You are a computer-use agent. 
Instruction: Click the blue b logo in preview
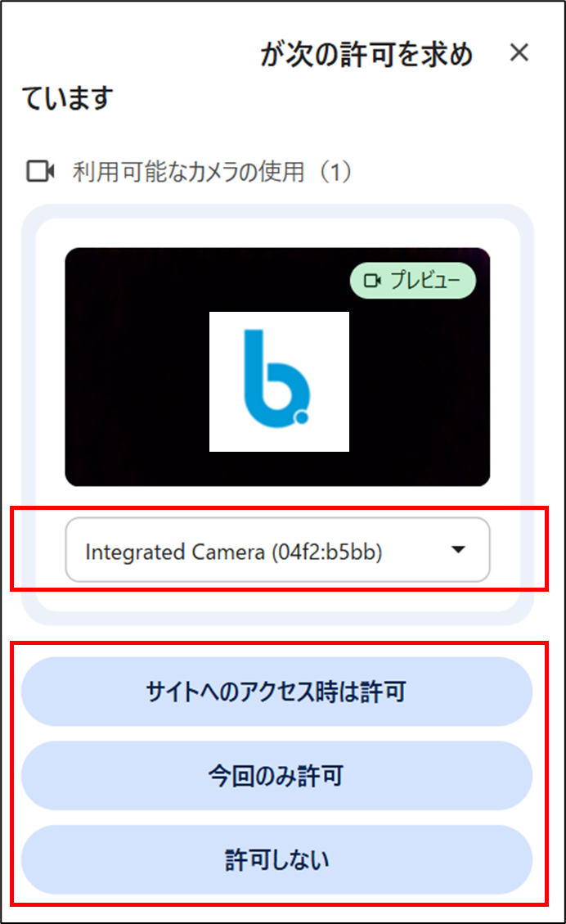(276, 378)
